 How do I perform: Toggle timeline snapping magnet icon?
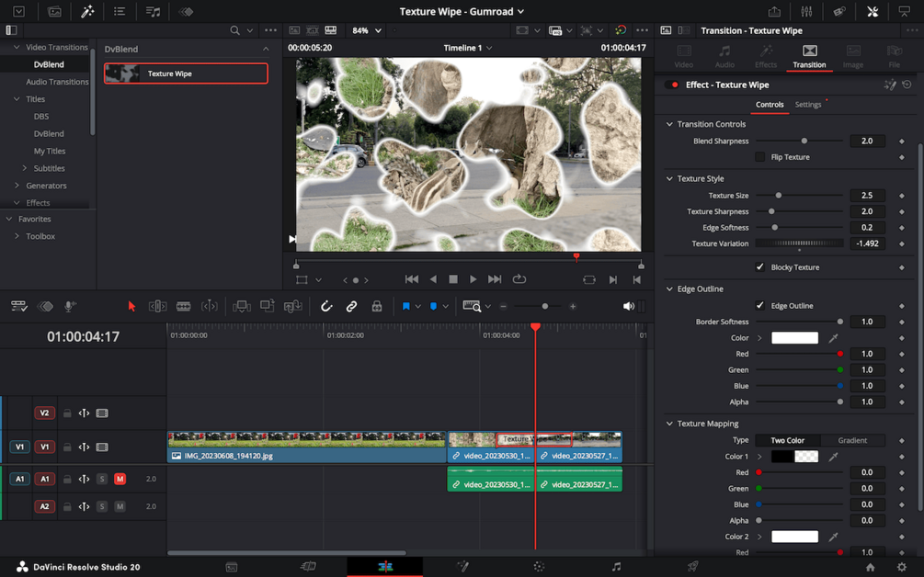coord(326,306)
